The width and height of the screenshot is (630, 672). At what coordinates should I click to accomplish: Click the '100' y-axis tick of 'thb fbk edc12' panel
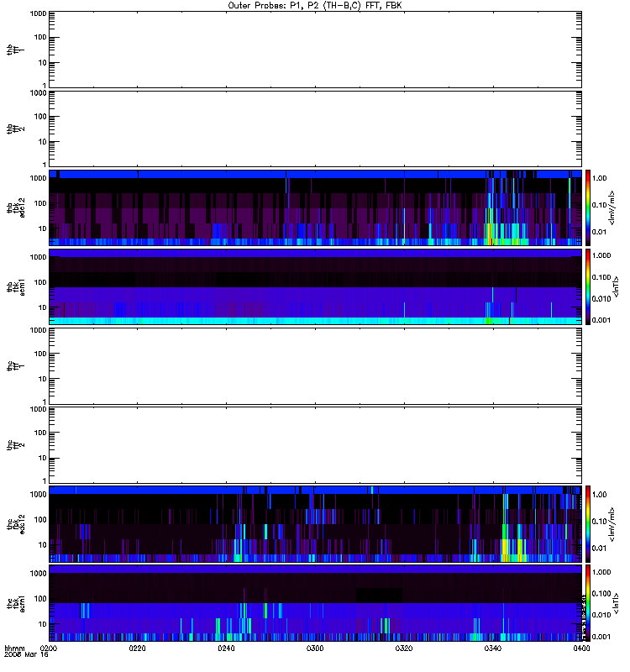click(x=40, y=203)
